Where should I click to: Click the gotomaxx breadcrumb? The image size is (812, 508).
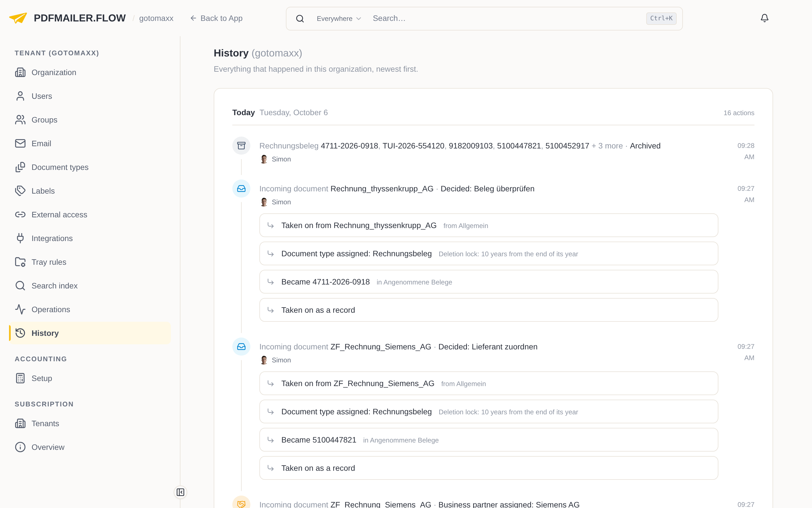coord(156,18)
